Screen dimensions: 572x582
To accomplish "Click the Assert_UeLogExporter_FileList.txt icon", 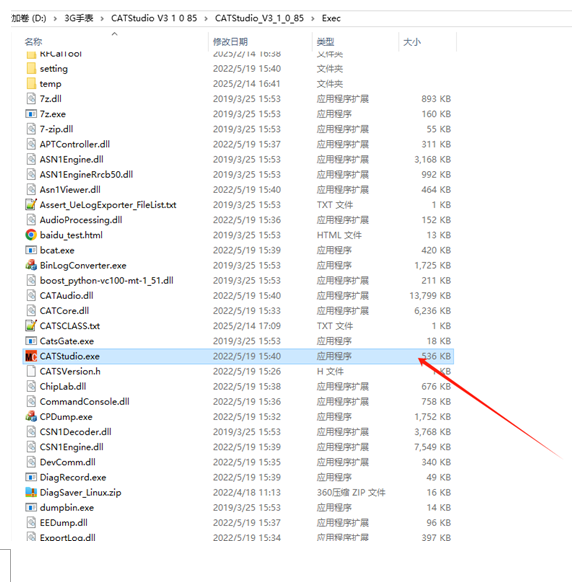I will tap(31, 205).
